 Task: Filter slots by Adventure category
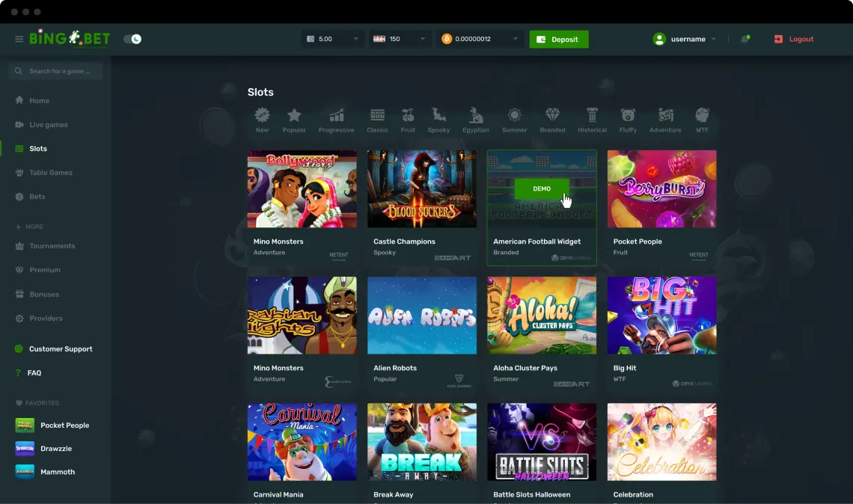tap(665, 120)
